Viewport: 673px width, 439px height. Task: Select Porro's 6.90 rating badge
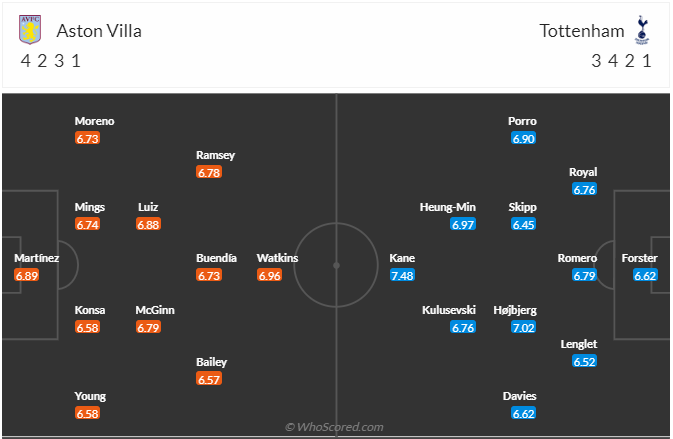(x=524, y=139)
